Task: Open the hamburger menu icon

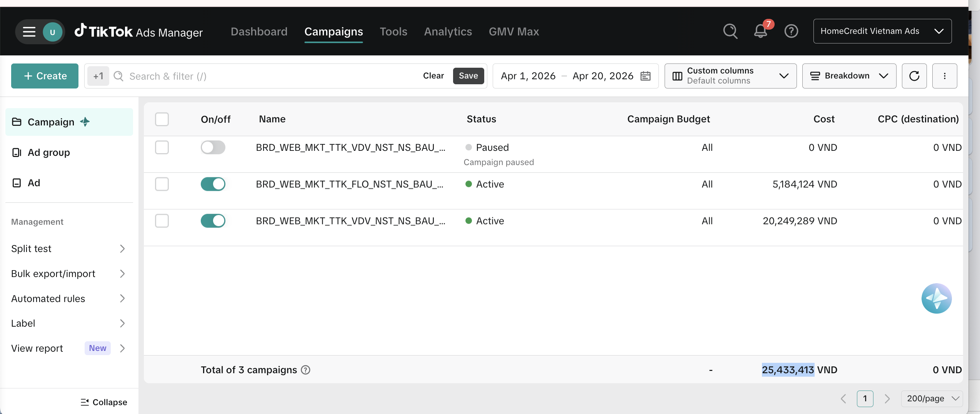Action: [x=29, y=32]
